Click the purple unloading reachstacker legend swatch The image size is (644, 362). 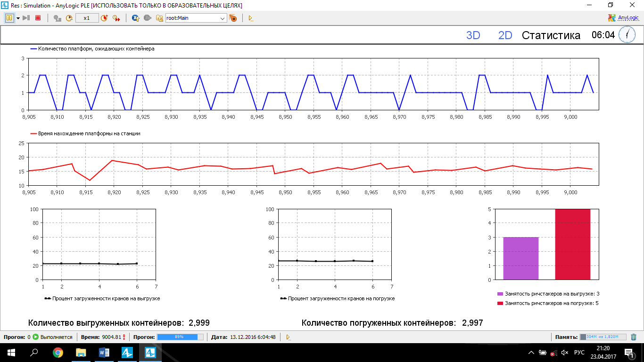[x=500, y=294]
